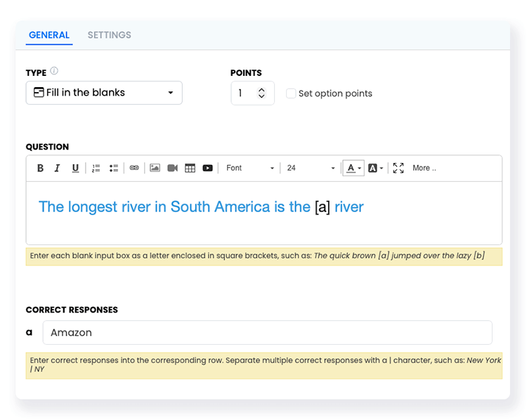This screenshot has width=527, height=420.
Task: Click into the question text area
Action: pos(263,213)
